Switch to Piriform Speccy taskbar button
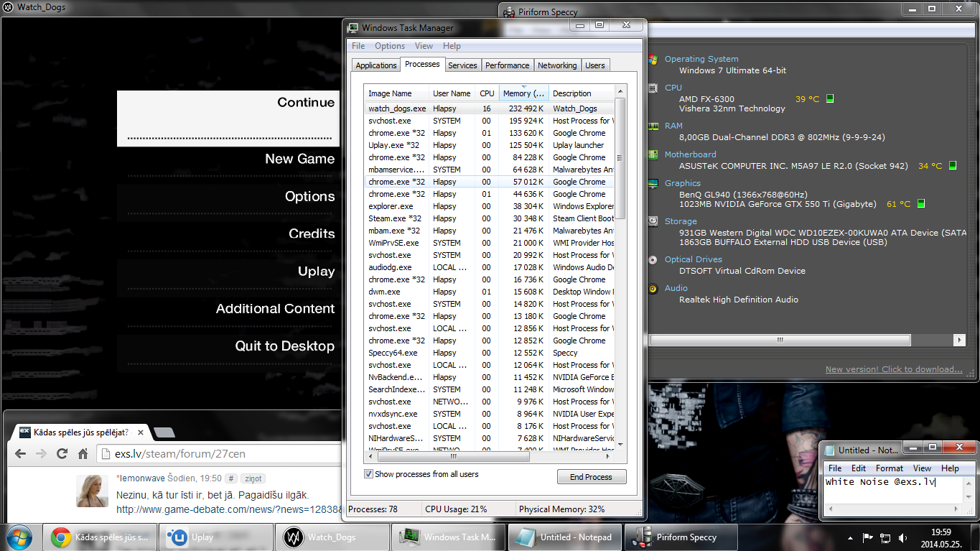 click(681, 537)
